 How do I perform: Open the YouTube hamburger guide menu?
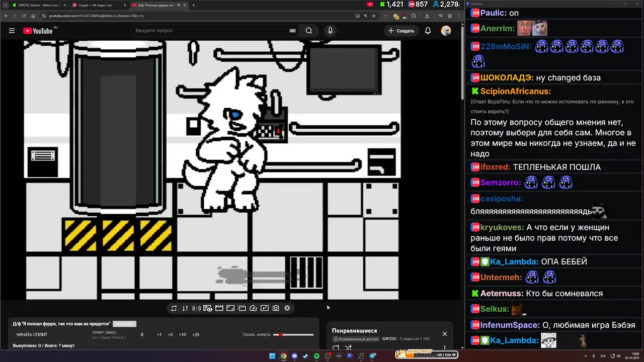(x=12, y=31)
